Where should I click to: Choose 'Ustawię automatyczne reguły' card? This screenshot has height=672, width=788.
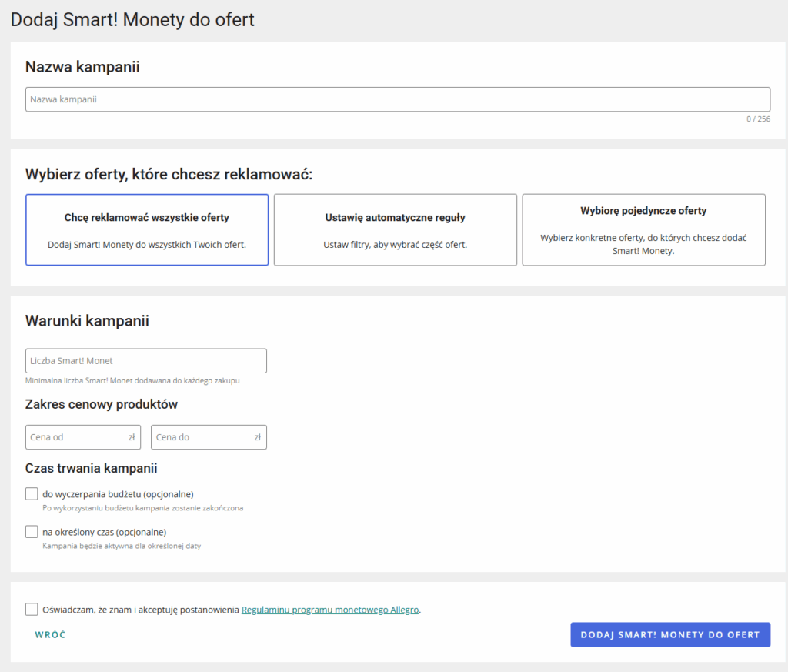pyautogui.click(x=395, y=229)
